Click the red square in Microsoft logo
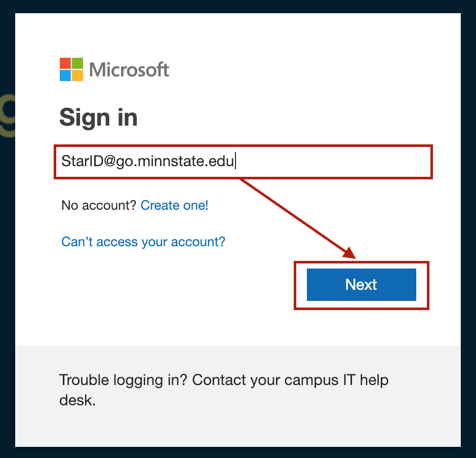 [x=65, y=63]
